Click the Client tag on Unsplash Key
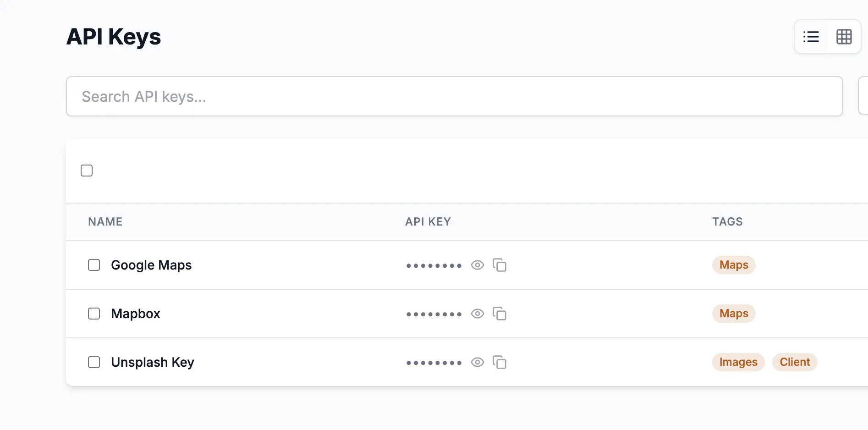This screenshot has width=868, height=430. click(795, 362)
